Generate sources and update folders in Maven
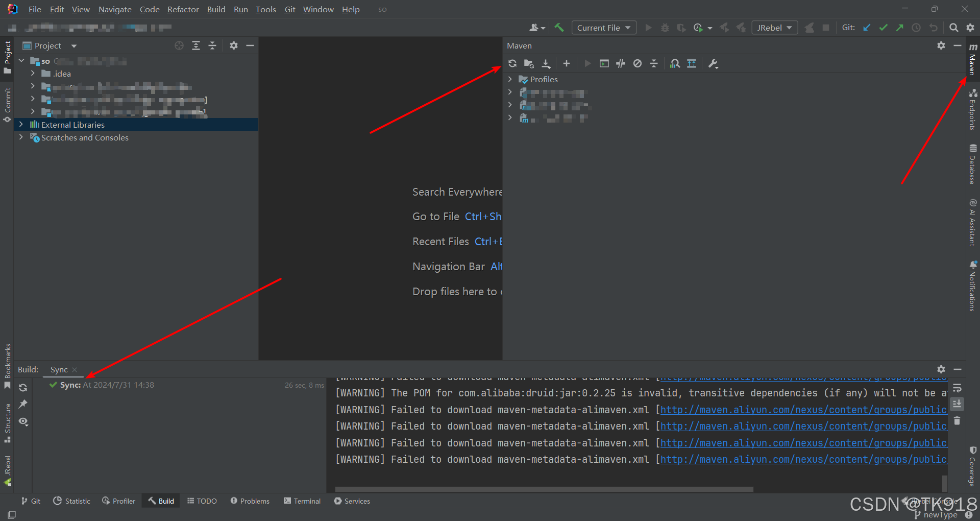This screenshot has width=980, height=521. point(529,63)
